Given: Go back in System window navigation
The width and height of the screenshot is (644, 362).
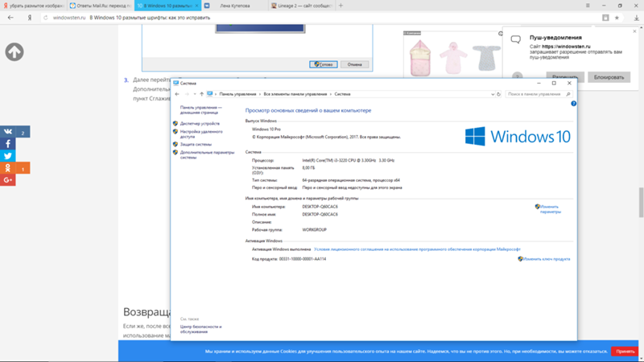Looking at the screenshot, I should (177, 94).
